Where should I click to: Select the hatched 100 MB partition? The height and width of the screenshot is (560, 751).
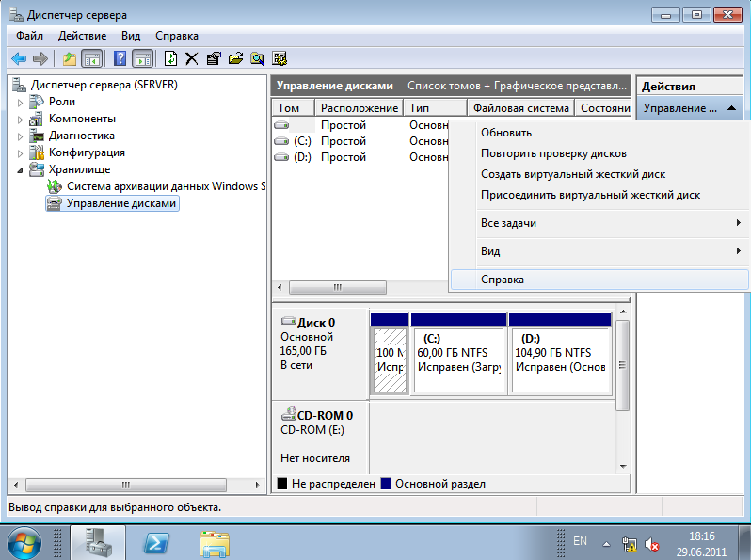390,354
